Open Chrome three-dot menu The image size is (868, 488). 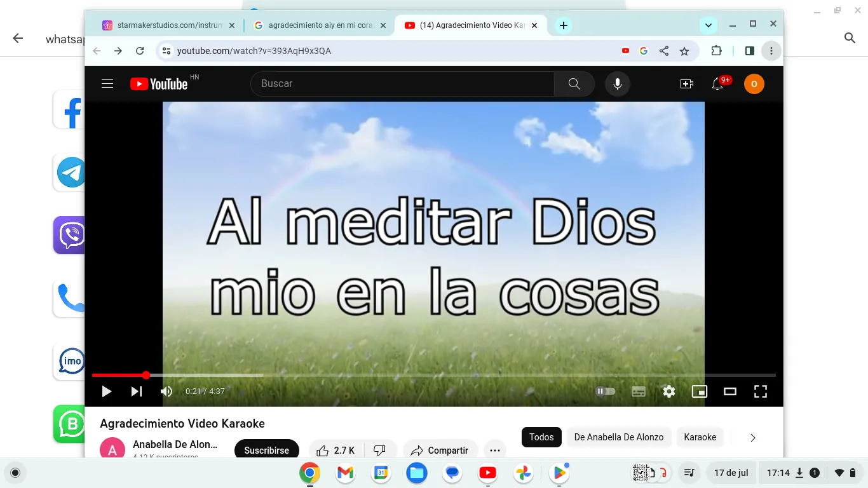pos(771,51)
